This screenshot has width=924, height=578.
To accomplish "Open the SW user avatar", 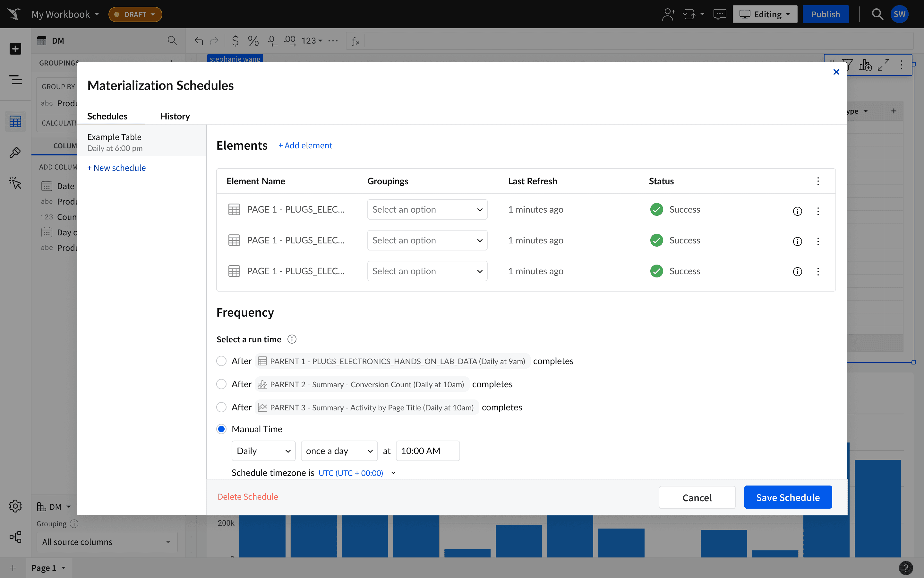I will coord(900,14).
